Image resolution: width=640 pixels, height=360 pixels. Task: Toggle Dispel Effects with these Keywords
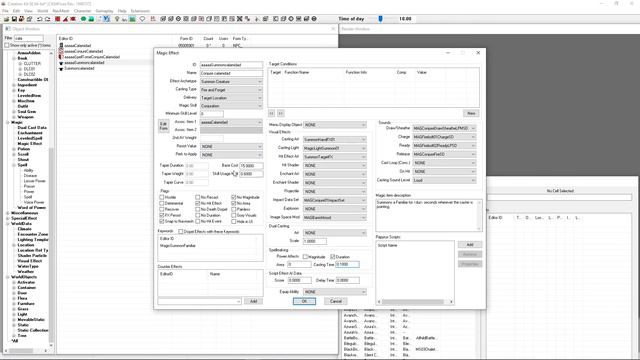(x=181, y=232)
